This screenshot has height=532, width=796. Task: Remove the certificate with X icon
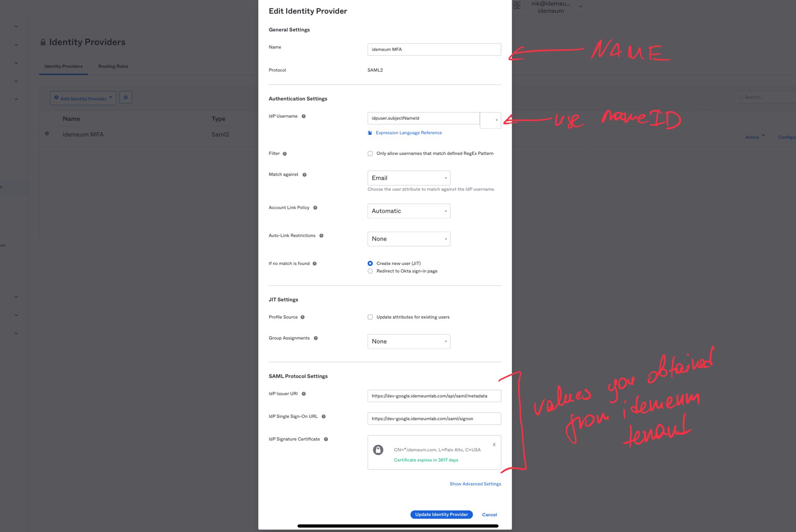tap(494, 444)
